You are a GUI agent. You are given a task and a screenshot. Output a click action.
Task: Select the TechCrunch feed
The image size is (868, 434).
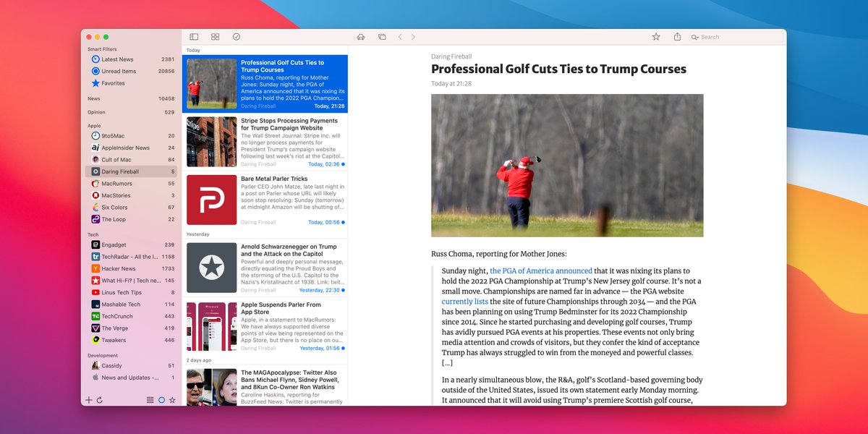tap(132, 316)
